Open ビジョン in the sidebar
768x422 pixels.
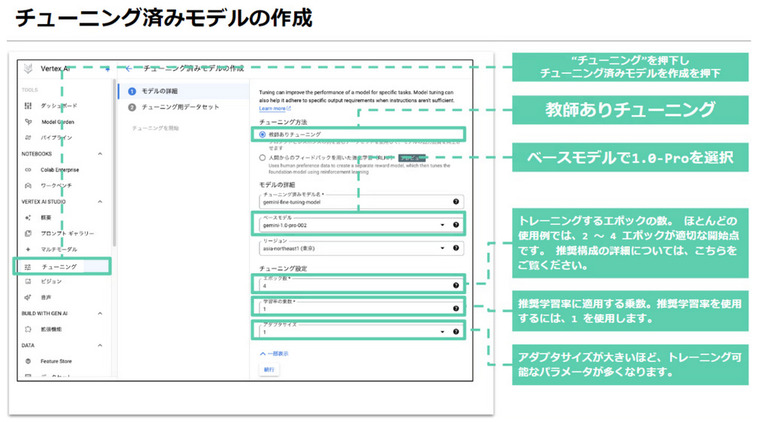pyautogui.click(x=51, y=281)
